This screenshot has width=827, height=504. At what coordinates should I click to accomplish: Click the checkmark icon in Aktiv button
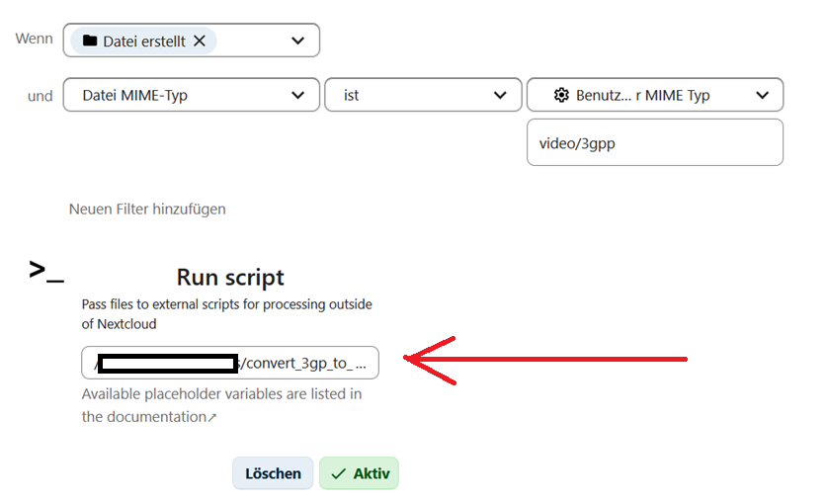[339, 473]
